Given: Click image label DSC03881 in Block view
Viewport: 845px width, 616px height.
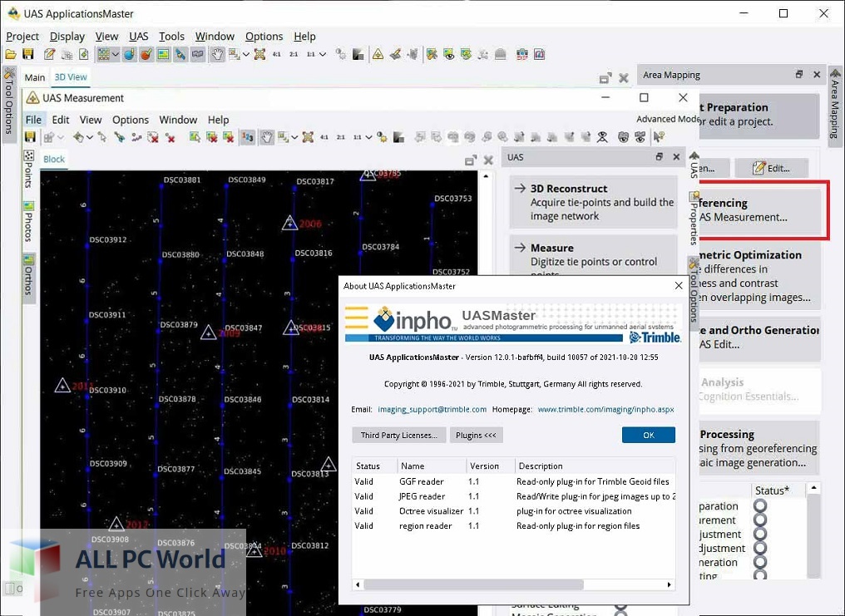Looking at the screenshot, I should [182, 180].
